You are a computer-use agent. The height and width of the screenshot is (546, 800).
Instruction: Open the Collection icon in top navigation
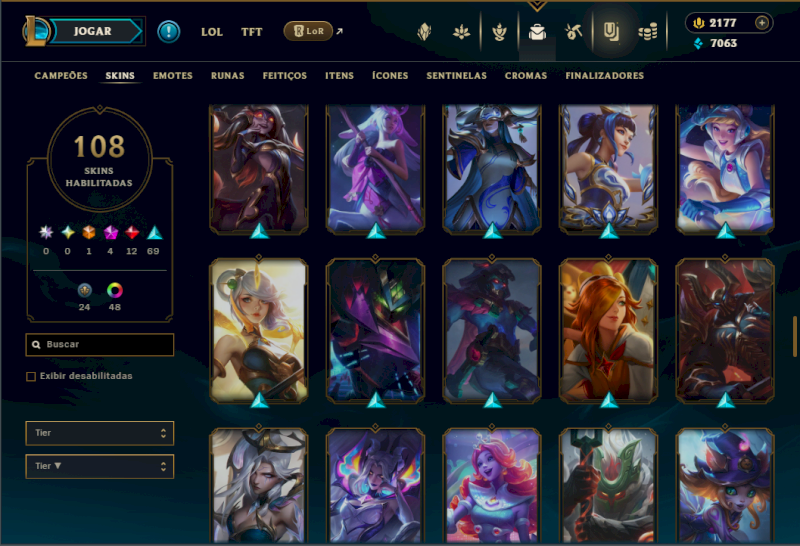point(611,32)
